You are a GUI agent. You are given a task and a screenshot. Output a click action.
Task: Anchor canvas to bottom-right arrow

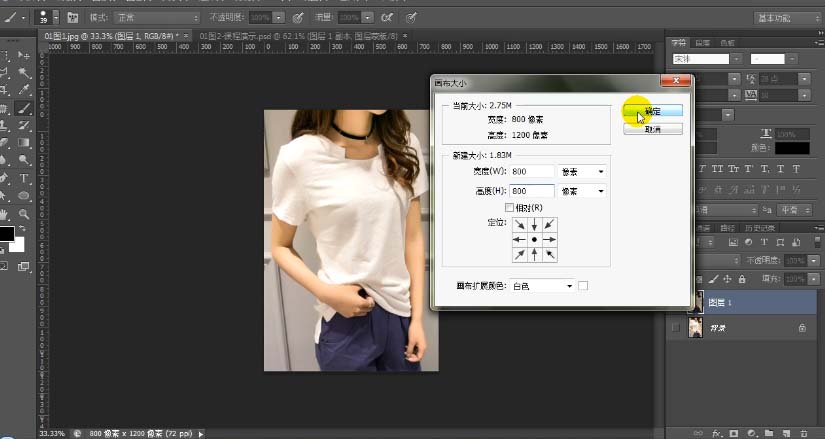(x=550, y=255)
